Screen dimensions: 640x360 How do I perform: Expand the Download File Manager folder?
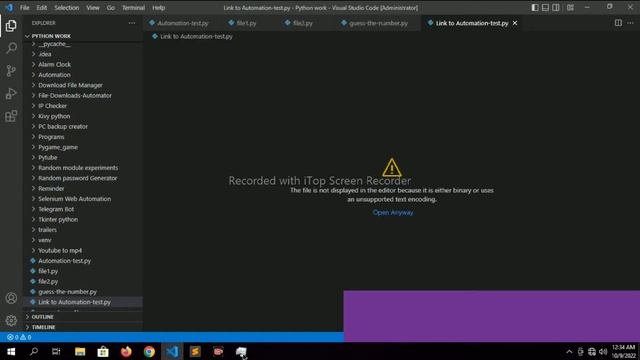(70, 85)
